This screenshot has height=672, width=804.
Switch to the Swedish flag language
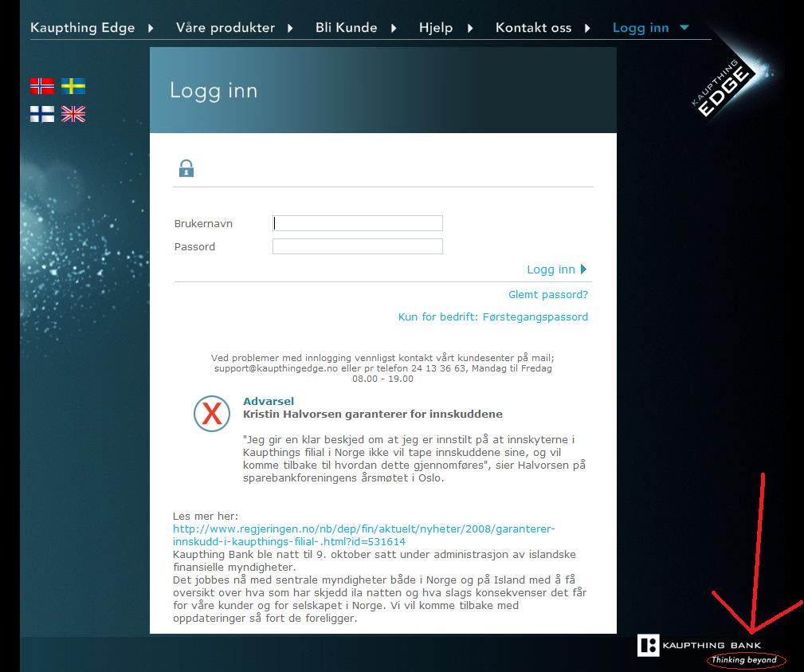click(73, 85)
